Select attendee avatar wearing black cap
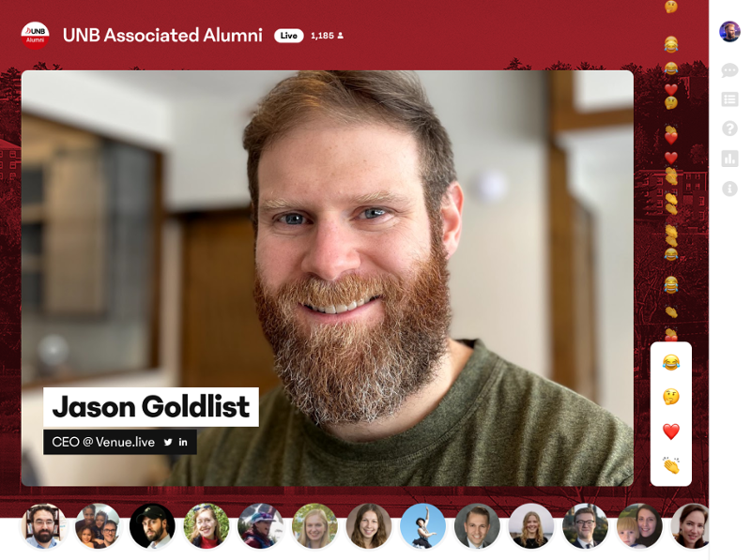This screenshot has height=560, width=751. point(152,525)
